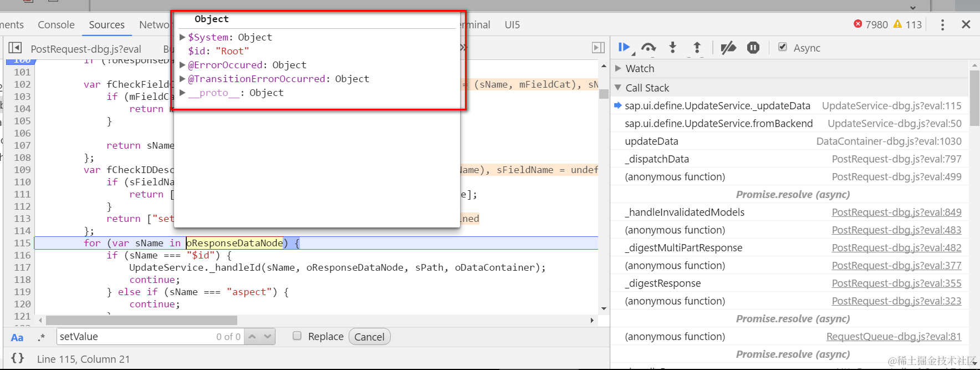The image size is (980, 370).
Task: Step out of current function
Action: click(x=697, y=48)
